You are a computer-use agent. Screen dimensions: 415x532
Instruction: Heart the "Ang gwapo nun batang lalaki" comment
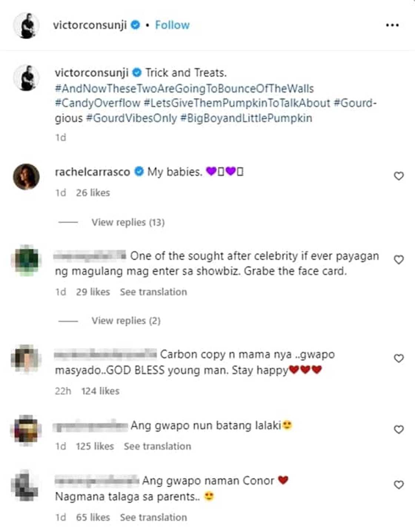pos(399,429)
